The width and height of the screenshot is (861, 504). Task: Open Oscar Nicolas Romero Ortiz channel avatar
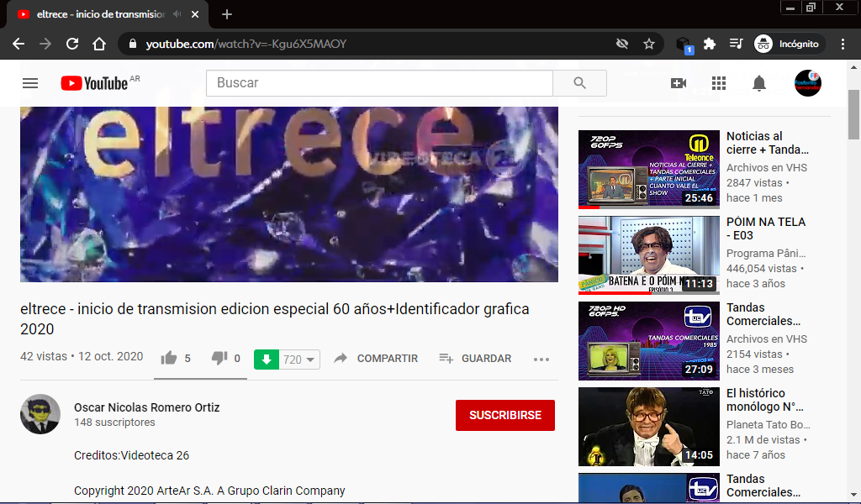(x=40, y=414)
